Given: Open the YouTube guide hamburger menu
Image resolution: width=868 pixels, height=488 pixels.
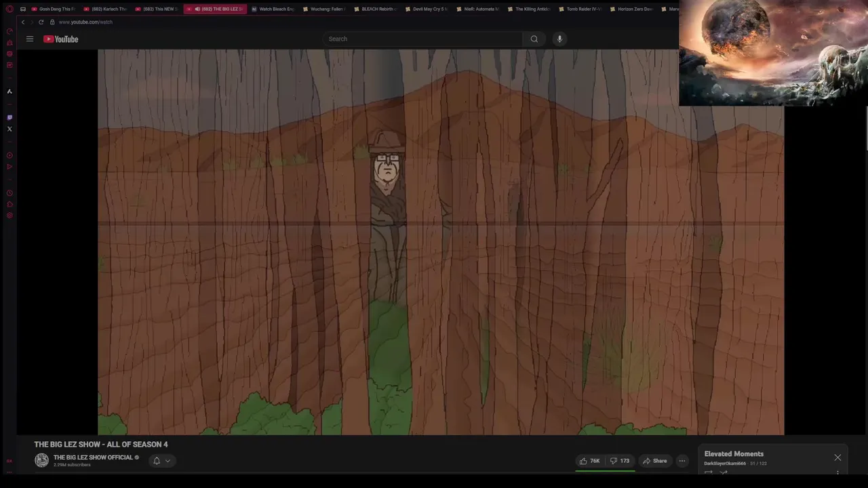Looking at the screenshot, I should [x=30, y=39].
